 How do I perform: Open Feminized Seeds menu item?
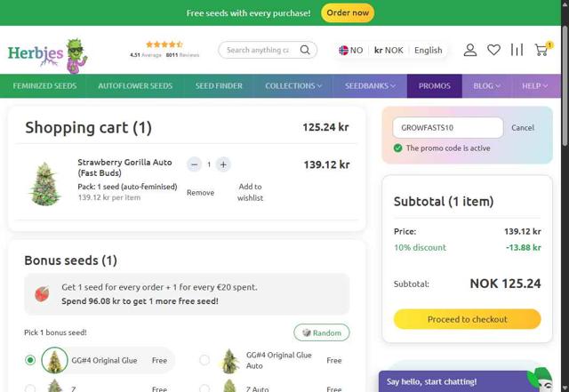point(44,86)
